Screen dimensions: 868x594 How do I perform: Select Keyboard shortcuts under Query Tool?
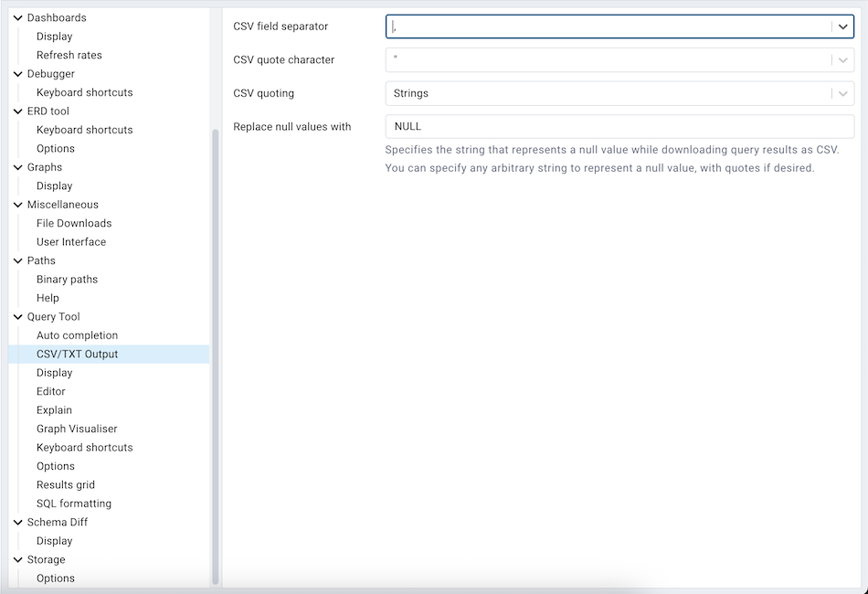(x=85, y=447)
